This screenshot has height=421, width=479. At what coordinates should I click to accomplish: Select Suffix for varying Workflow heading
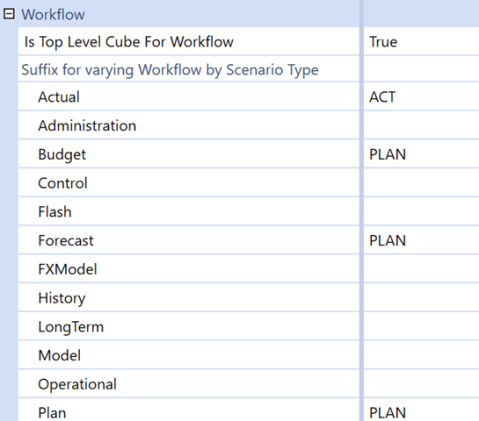(x=170, y=70)
